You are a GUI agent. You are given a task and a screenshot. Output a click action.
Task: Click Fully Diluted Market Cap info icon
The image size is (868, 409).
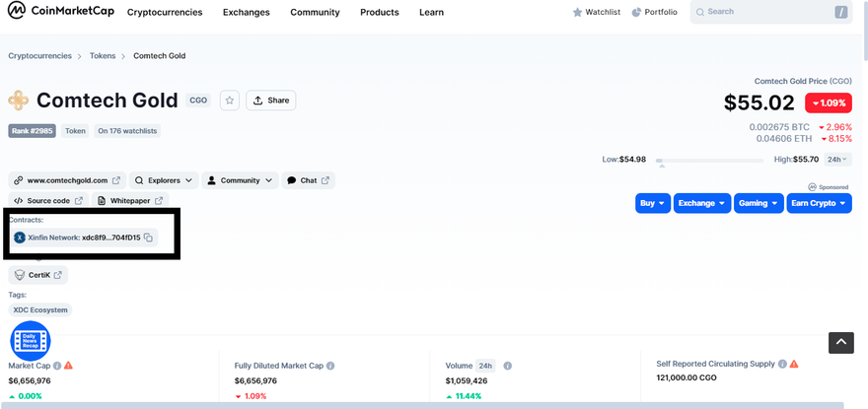329,366
